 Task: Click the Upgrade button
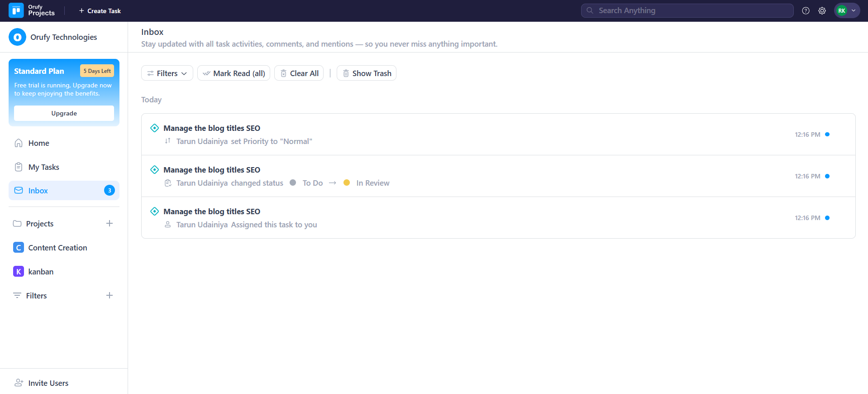64,113
